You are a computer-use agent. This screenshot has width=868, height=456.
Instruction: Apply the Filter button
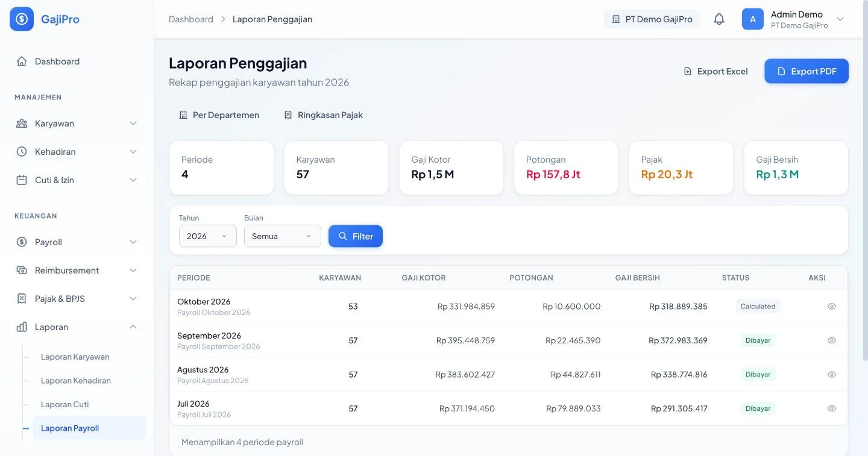pyautogui.click(x=356, y=236)
